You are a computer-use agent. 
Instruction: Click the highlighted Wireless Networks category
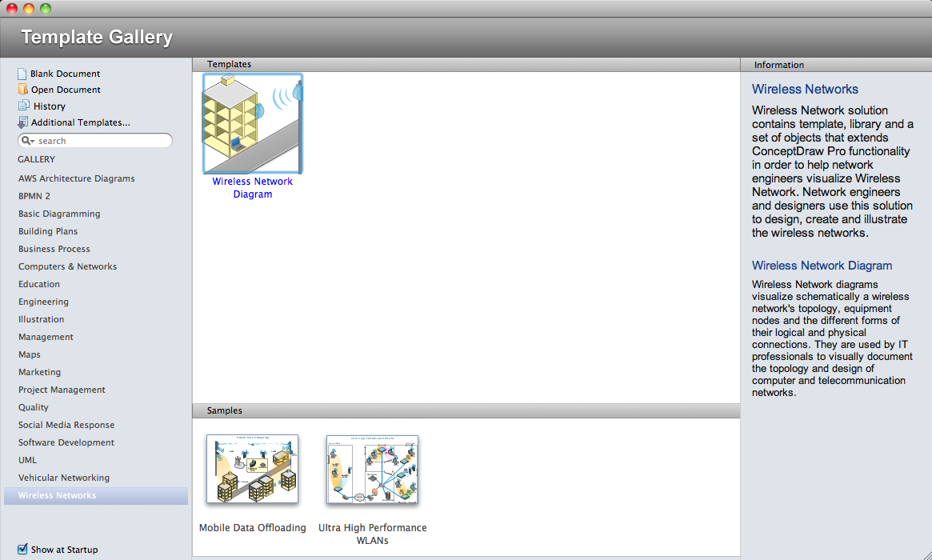(x=96, y=496)
